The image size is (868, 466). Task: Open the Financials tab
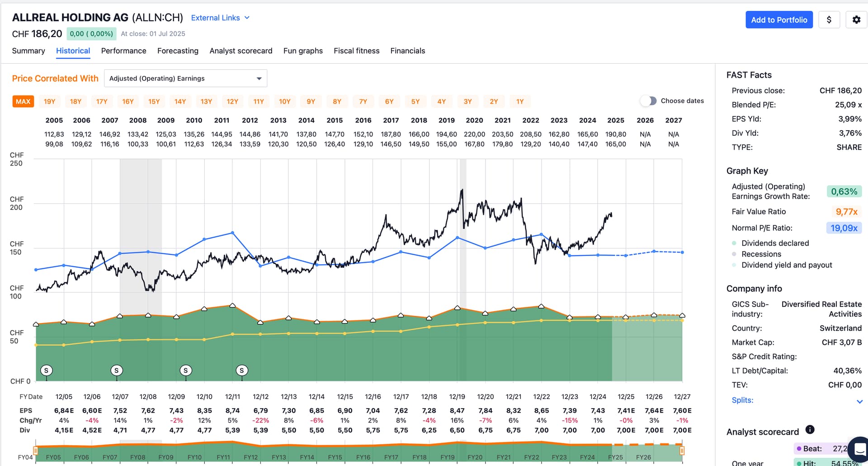(x=408, y=51)
